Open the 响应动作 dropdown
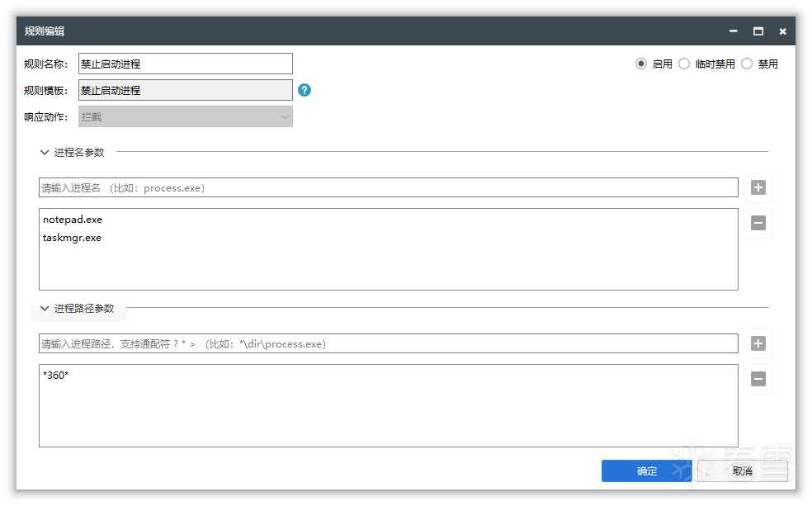This screenshot has width=812, height=506. coord(186,116)
